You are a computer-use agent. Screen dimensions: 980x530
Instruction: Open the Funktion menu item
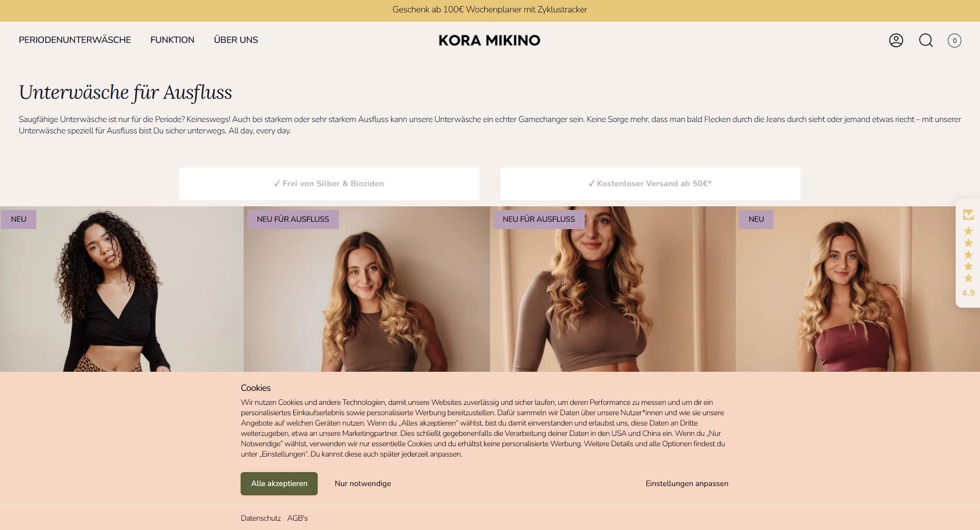[x=172, y=40]
